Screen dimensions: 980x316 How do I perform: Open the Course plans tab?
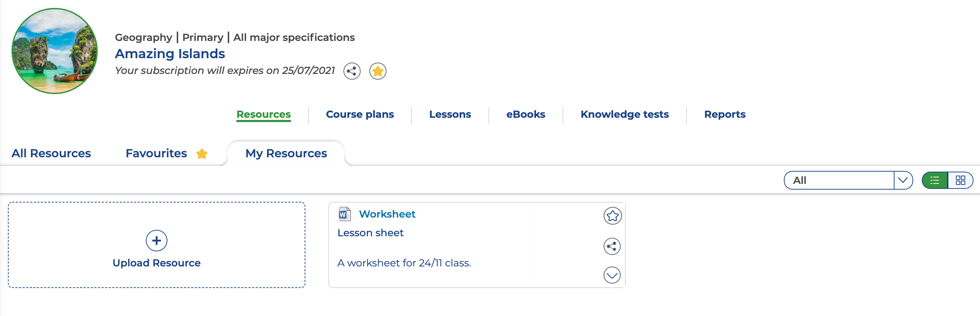point(360,115)
